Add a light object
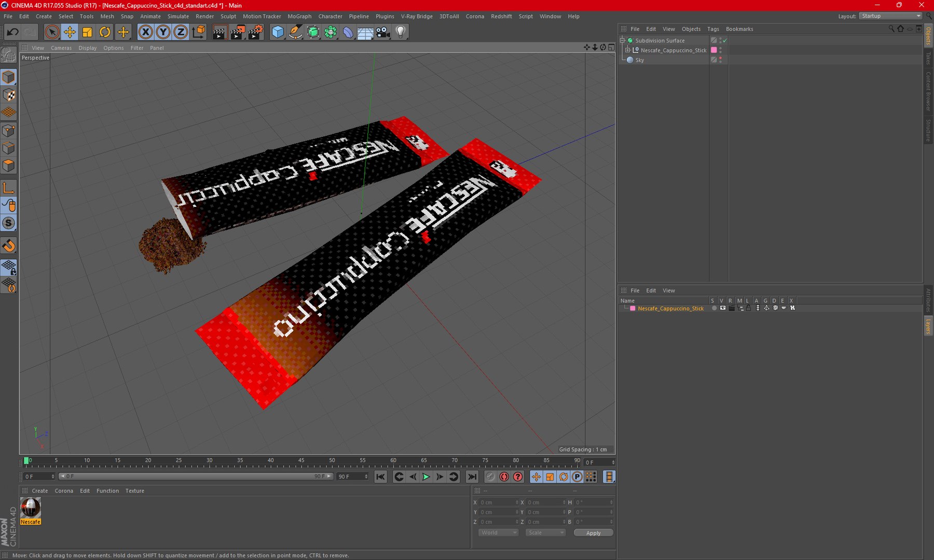This screenshot has height=560, width=934. pyautogui.click(x=401, y=32)
